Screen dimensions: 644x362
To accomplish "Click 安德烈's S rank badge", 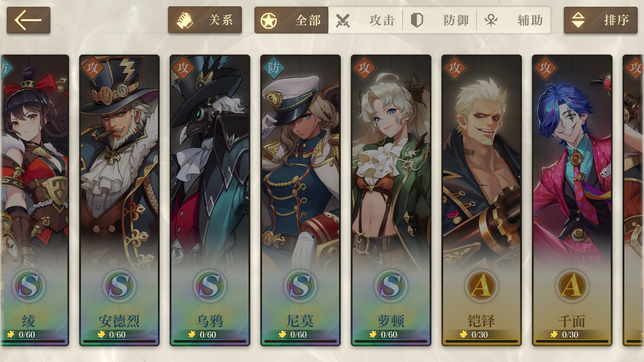I will pos(119,285).
